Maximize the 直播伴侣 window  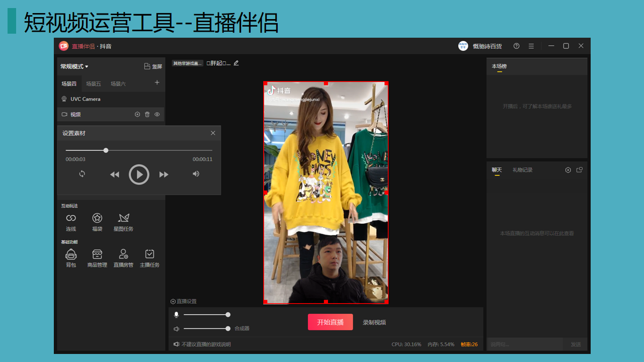(566, 46)
